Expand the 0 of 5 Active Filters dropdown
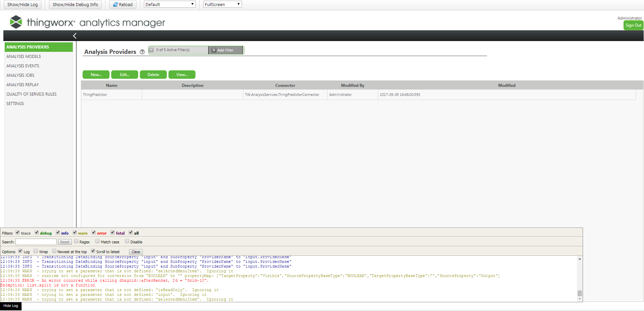Screen dimensions: 644x311 tap(179, 50)
